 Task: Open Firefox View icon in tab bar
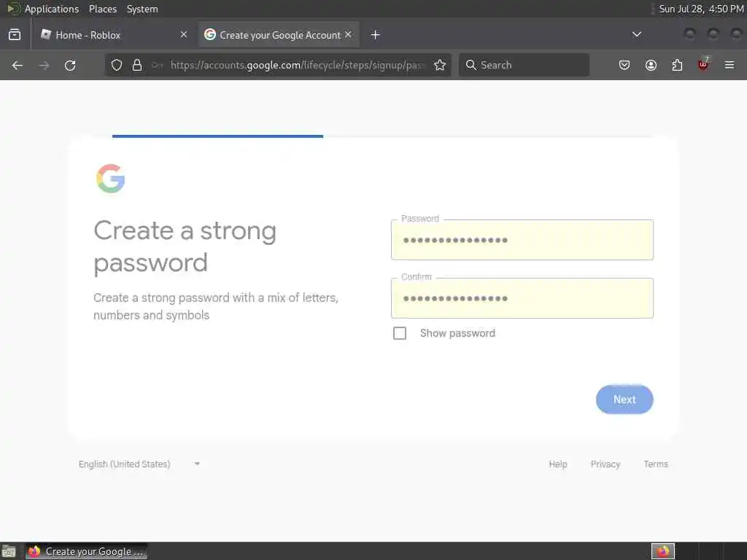[x=15, y=35]
